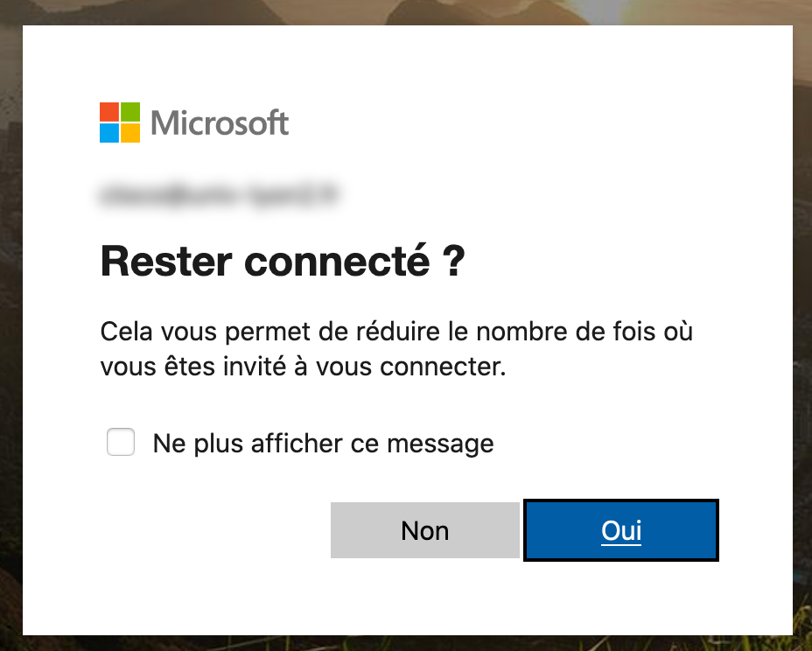Click the red square of Microsoft logo
The image size is (812, 651).
click(x=108, y=112)
